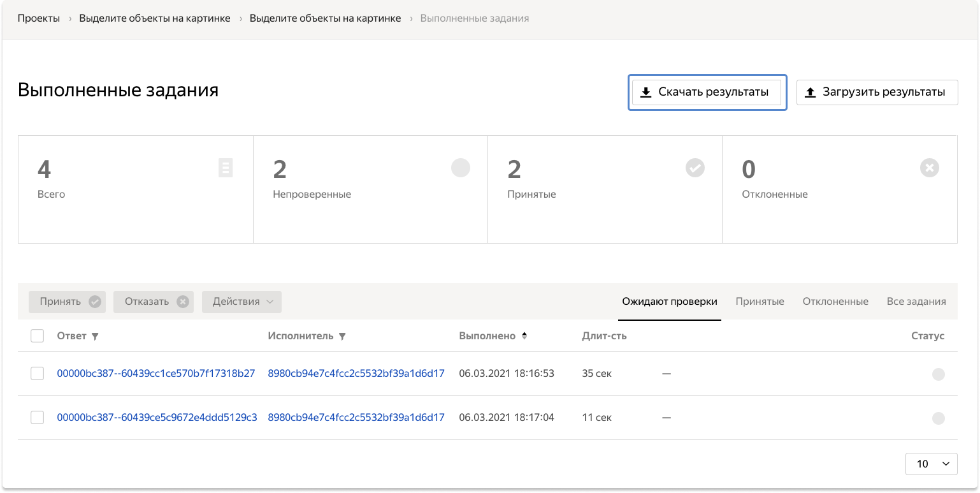Check the row ending with 5129c3
The width and height of the screenshot is (980, 493).
(38, 417)
